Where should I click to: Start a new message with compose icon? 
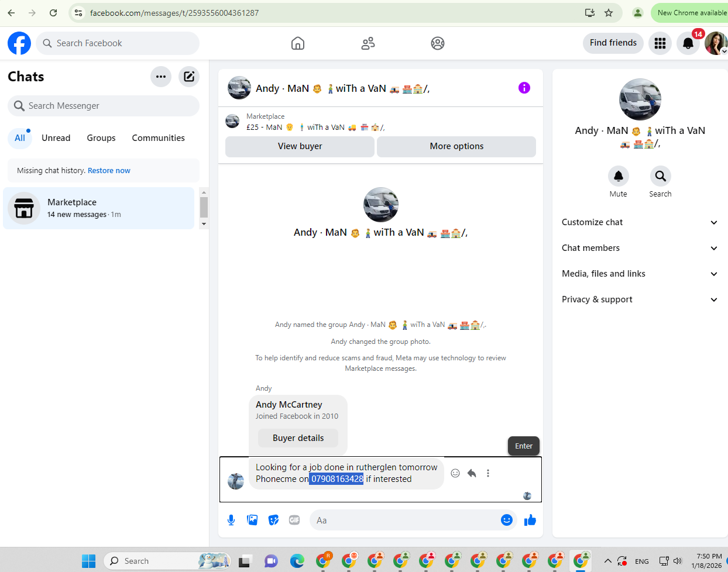[189, 77]
